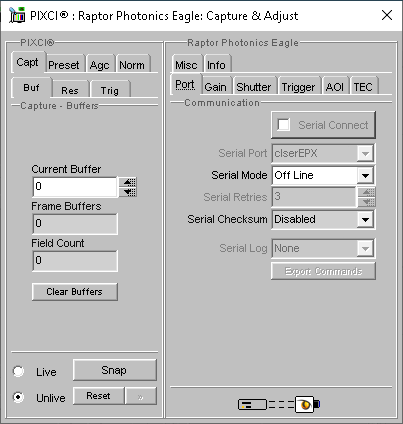Decrease Serial Retries with down arrow
Viewport: 403px width, 424px height.
point(366,202)
